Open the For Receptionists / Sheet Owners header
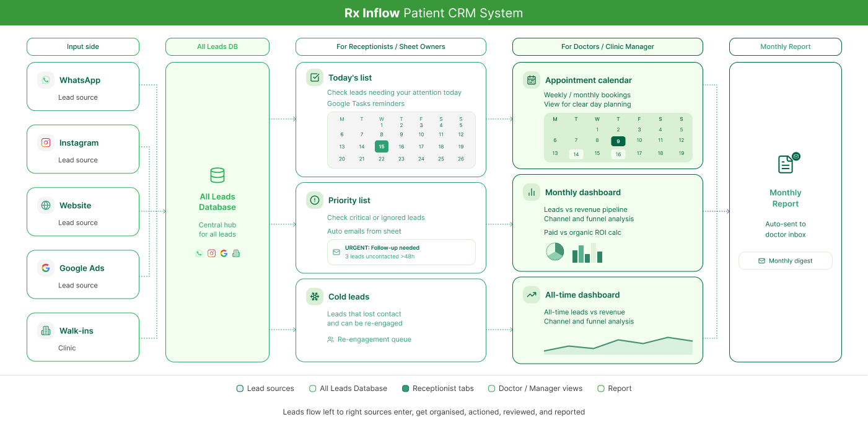 point(391,46)
